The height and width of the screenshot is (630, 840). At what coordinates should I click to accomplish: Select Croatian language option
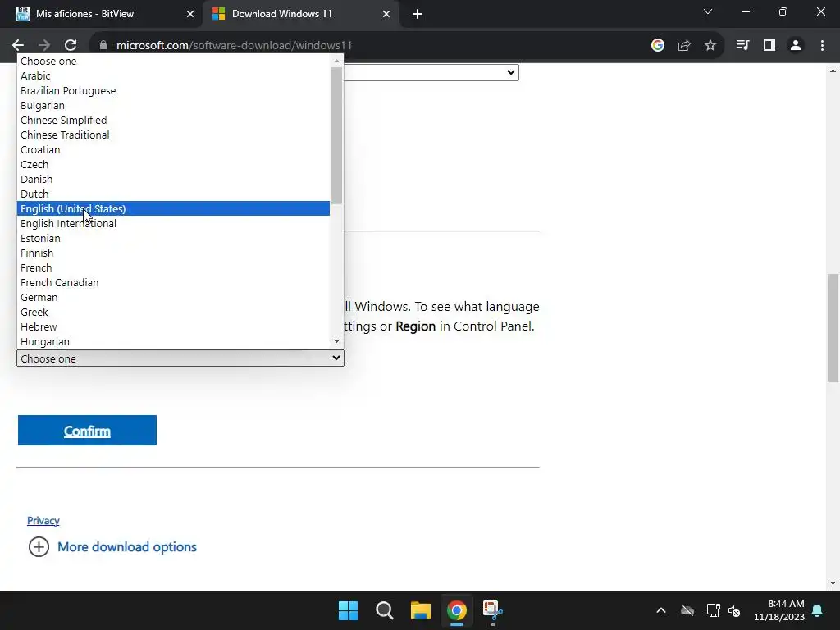[x=174, y=149]
